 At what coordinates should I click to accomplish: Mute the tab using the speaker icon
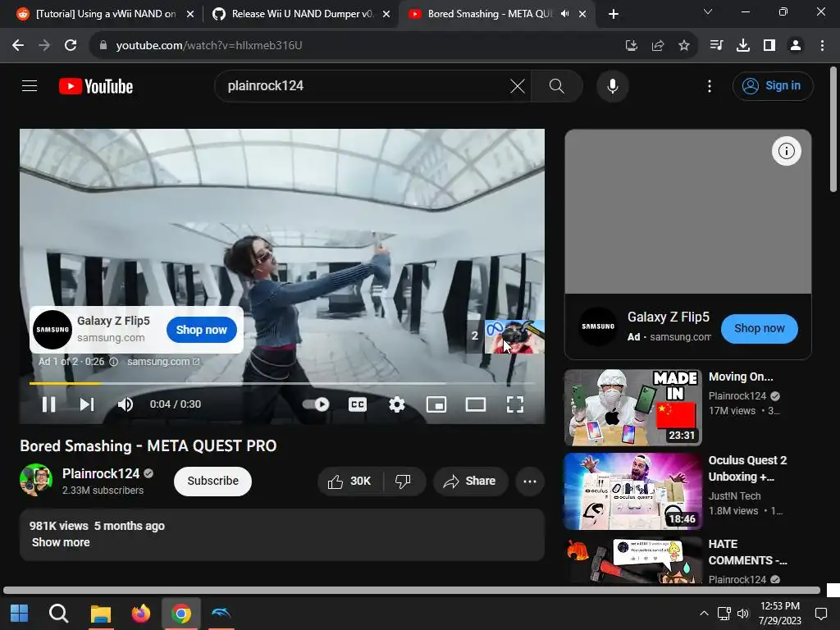564,14
